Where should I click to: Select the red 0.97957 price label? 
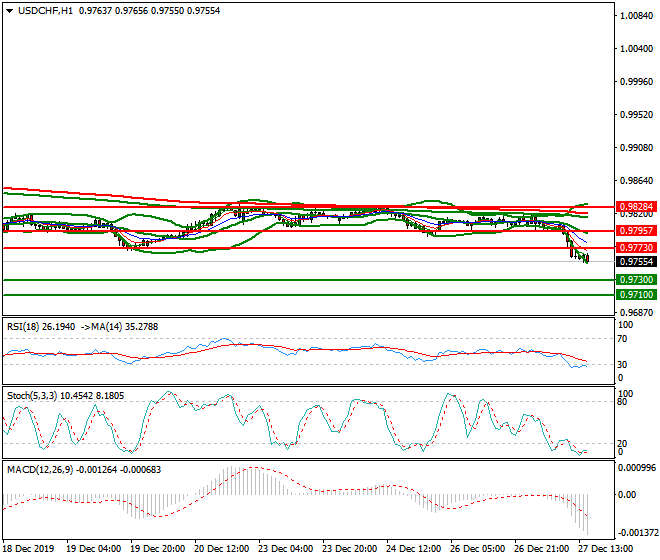click(x=635, y=231)
